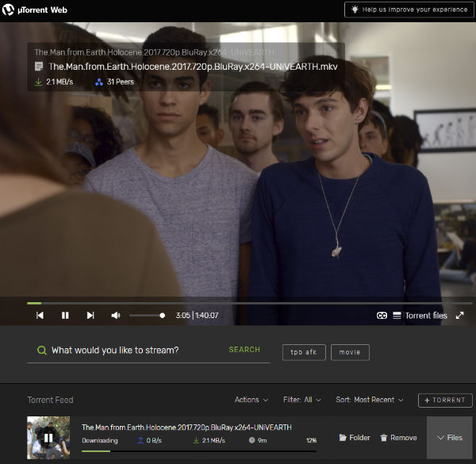Click the torrent download progress bar
The image size is (476, 464).
point(199,451)
